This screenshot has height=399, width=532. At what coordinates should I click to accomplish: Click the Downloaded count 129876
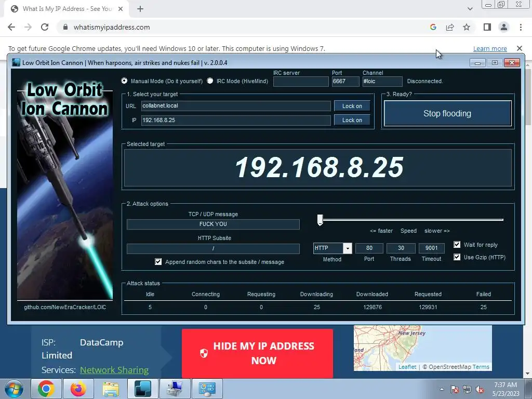tap(372, 307)
